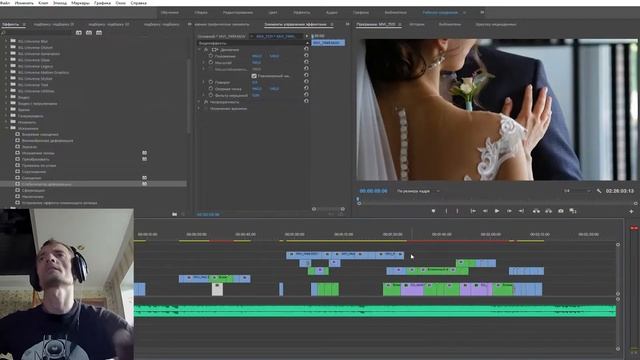Toggle animation stopwatch for Положение
This screenshot has height=360, width=640.
pyautogui.click(x=211, y=56)
